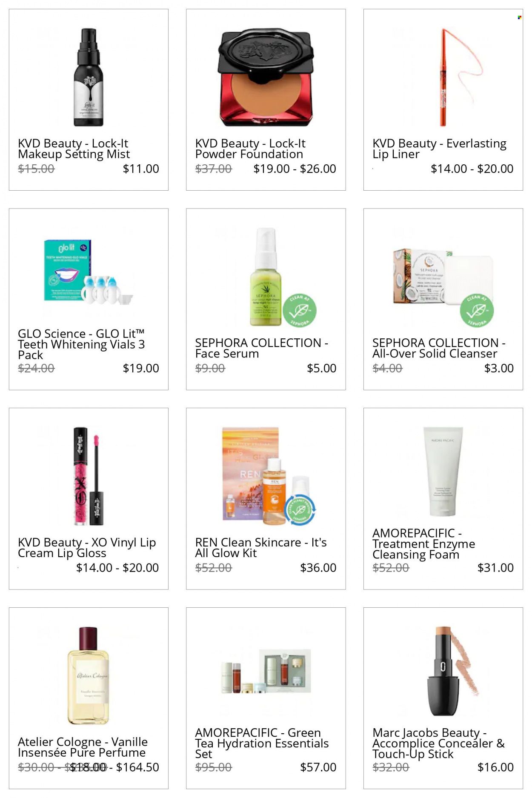This screenshot has width=532, height=798.
Task: Open the KVD Beauty Lock-It Makeup Setting Mist title
Action: [x=74, y=149]
